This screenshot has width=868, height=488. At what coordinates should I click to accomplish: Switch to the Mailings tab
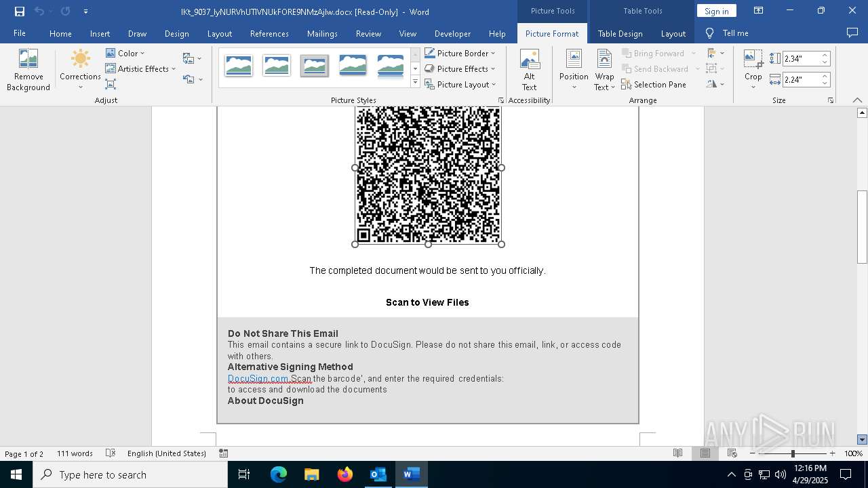pyautogui.click(x=322, y=33)
